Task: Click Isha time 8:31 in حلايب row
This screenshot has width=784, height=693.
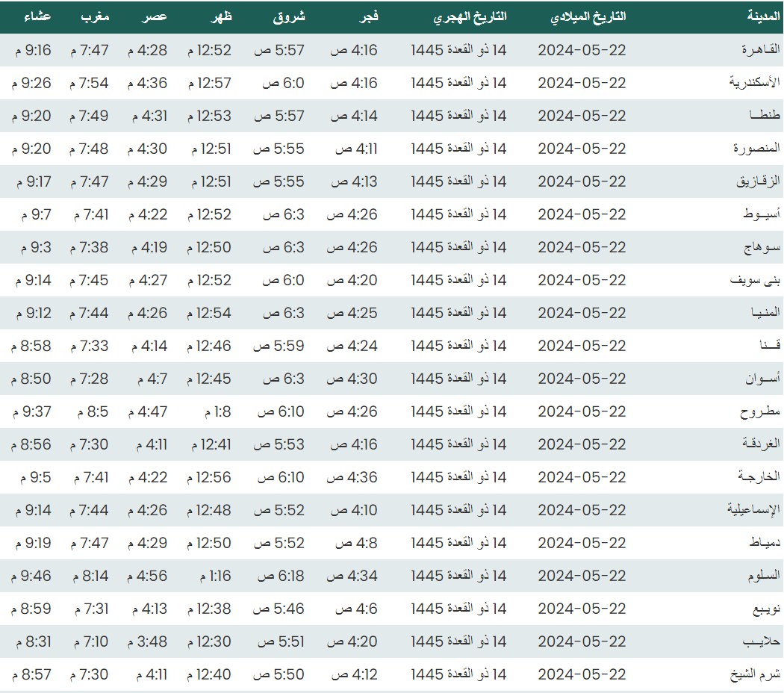Action: 31,641
